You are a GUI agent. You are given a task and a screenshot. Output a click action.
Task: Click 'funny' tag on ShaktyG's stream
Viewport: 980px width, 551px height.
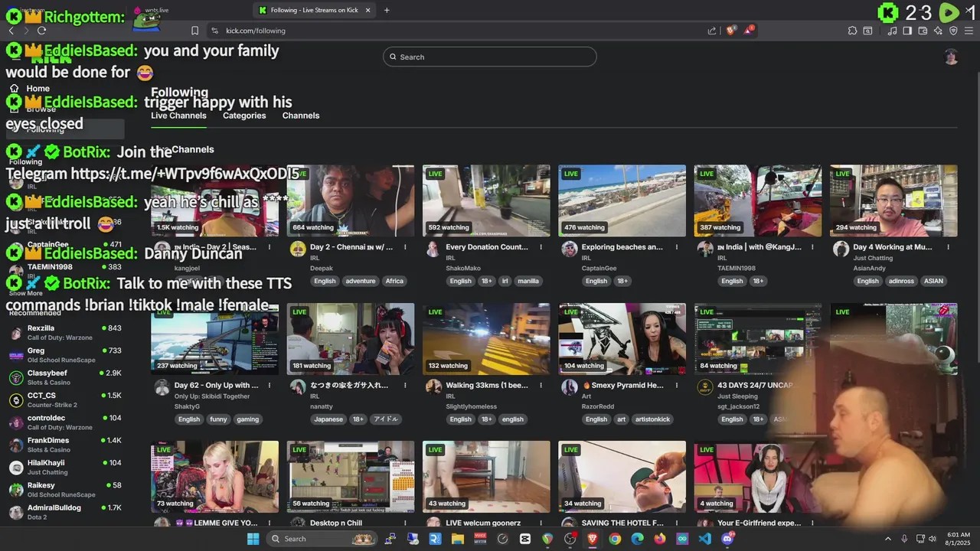click(x=218, y=419)
